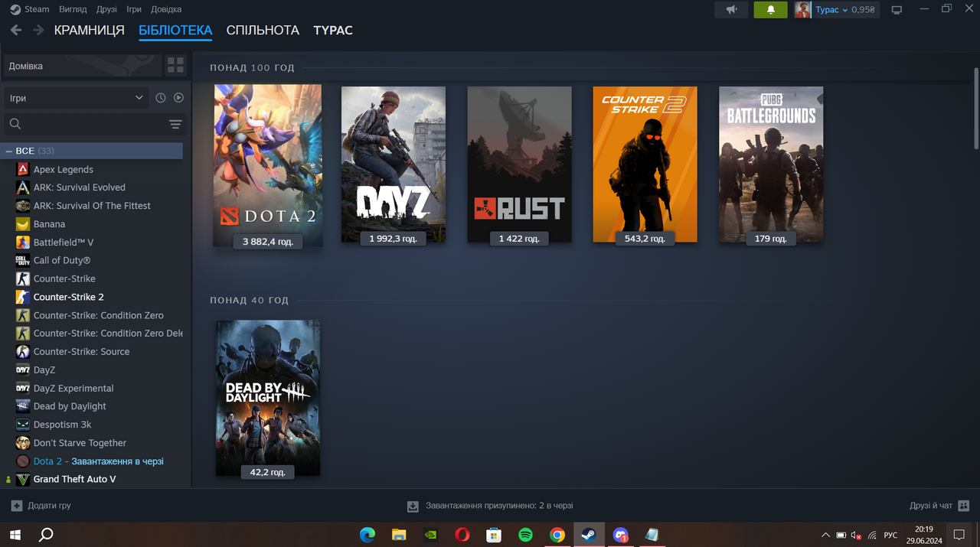Open the Довідка menu
This screenshot has width=980, height=547.
[x=166, y=9]
